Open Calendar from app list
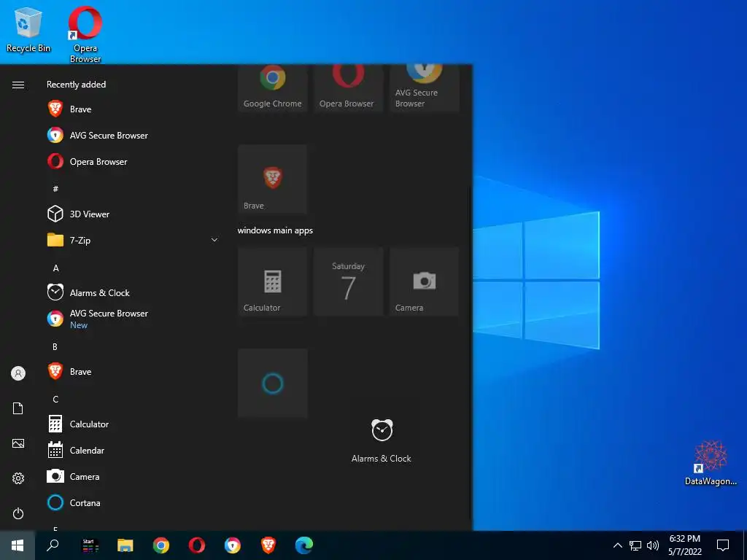Viewport: 747px width, 560px height. click(x=133, y=450)
